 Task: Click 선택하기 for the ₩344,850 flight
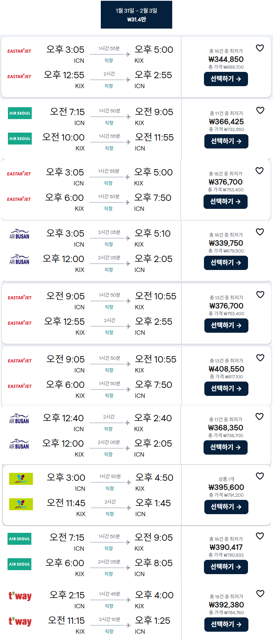226,79
